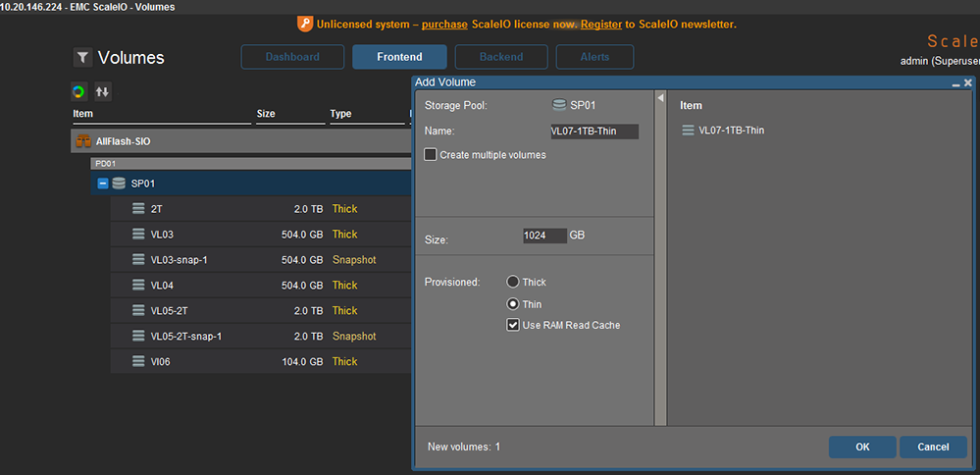Open the Dashboard tab
Screen dimensions: 980x475
292,57
